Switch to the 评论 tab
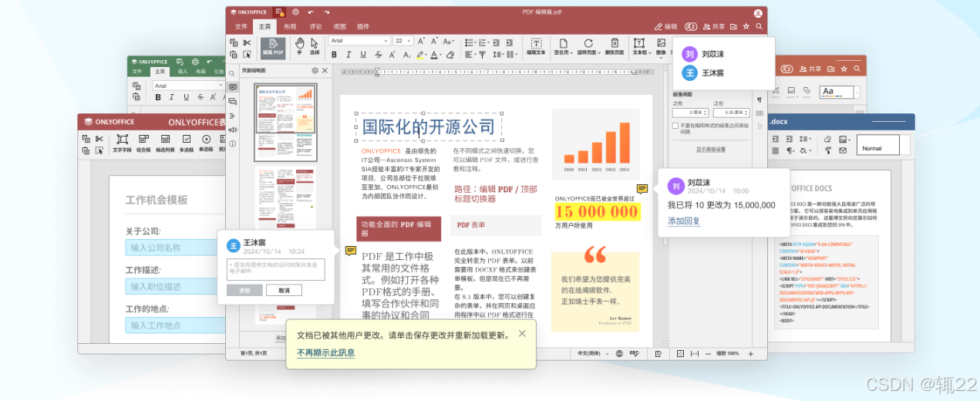 [x=315, y=26]
